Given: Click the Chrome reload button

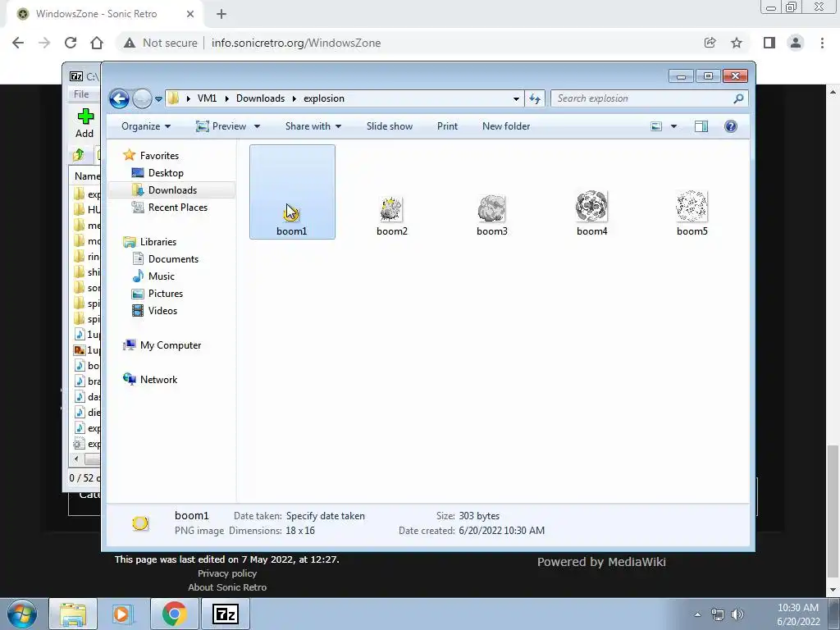Looking at the screenshot, I should tap(71, 43).
